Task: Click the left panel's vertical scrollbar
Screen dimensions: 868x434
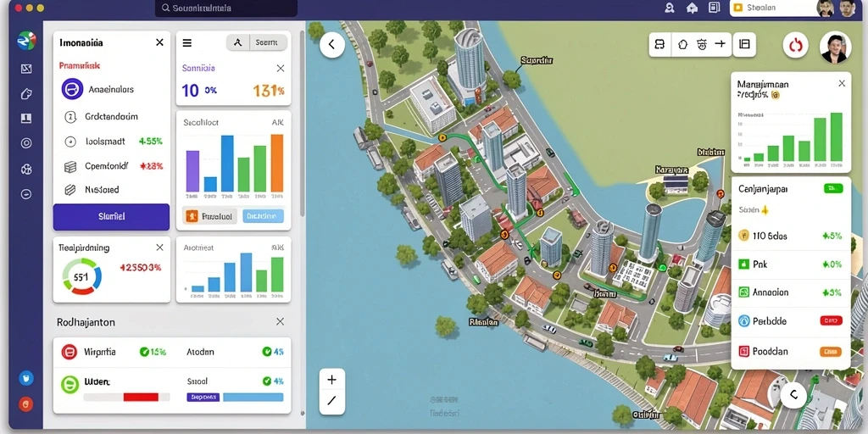Action: point(302,123)
